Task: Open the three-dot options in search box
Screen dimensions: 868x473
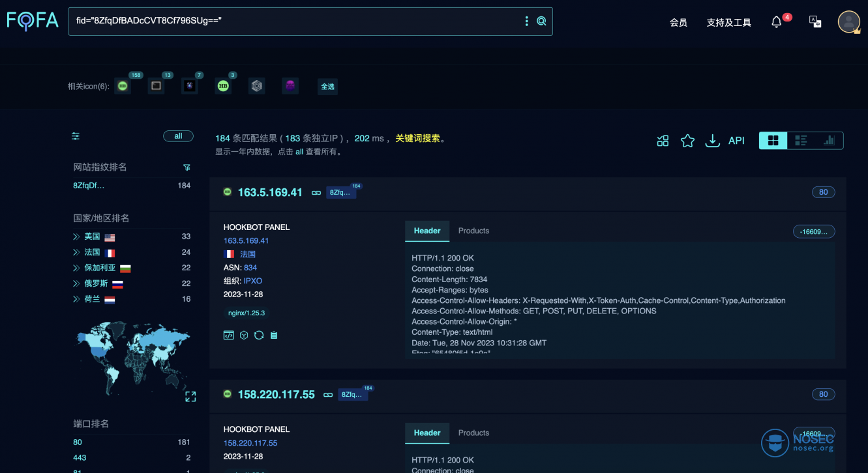Action: (527, 21)
